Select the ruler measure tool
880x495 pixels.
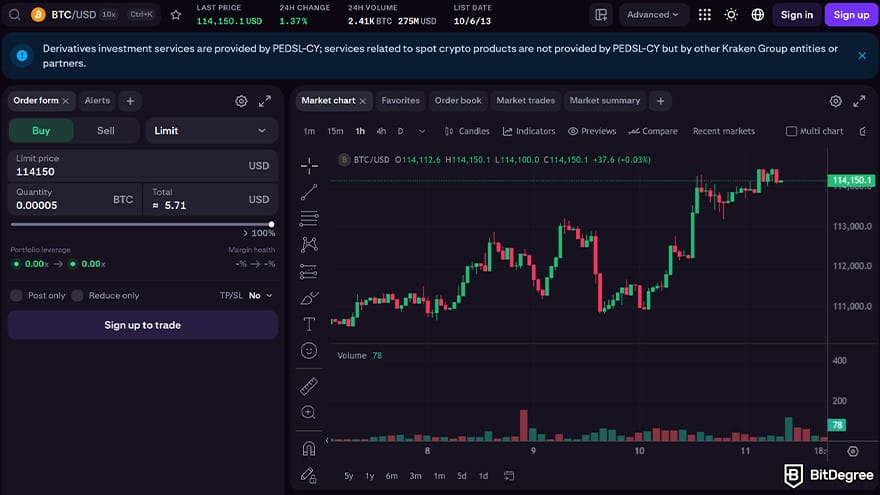click(x=309, y=386)
